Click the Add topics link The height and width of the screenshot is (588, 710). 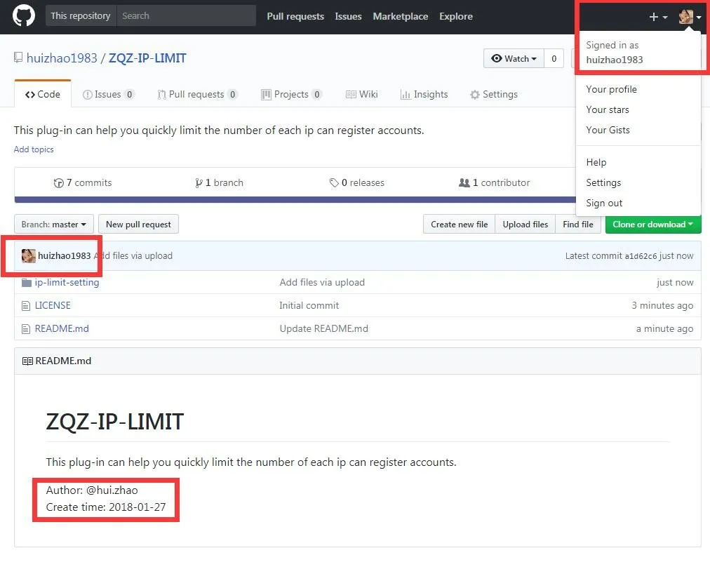pos(34,149)
